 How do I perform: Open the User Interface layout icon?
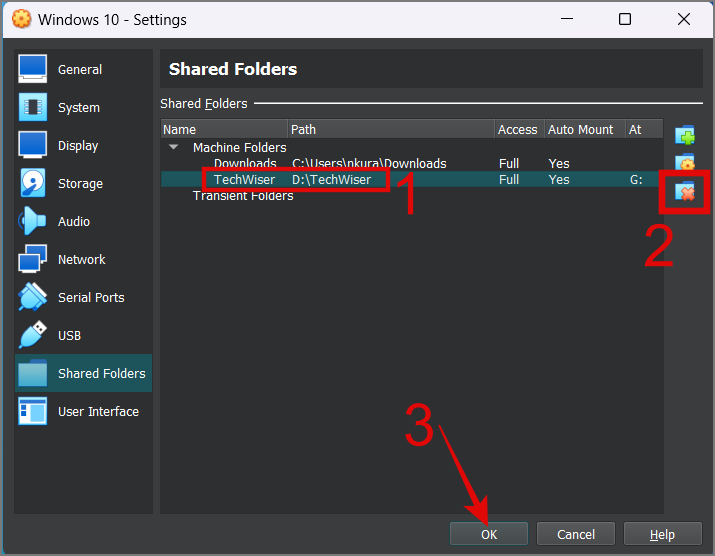tap(32, 411)
